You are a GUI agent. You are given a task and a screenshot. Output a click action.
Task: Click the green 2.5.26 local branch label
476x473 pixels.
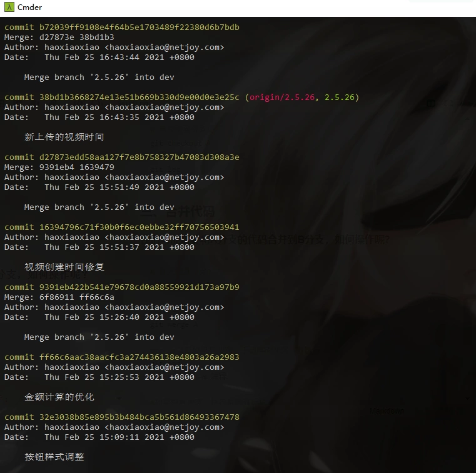pos(340,97)
